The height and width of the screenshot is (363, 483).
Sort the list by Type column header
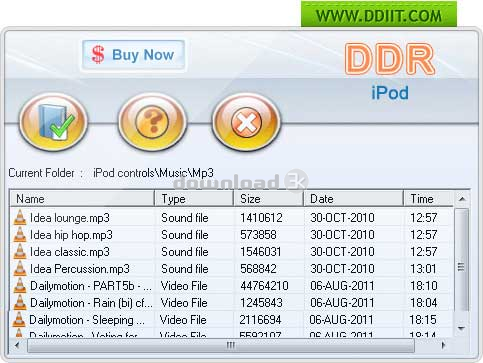pyautogui.click(x=194, y=199)
